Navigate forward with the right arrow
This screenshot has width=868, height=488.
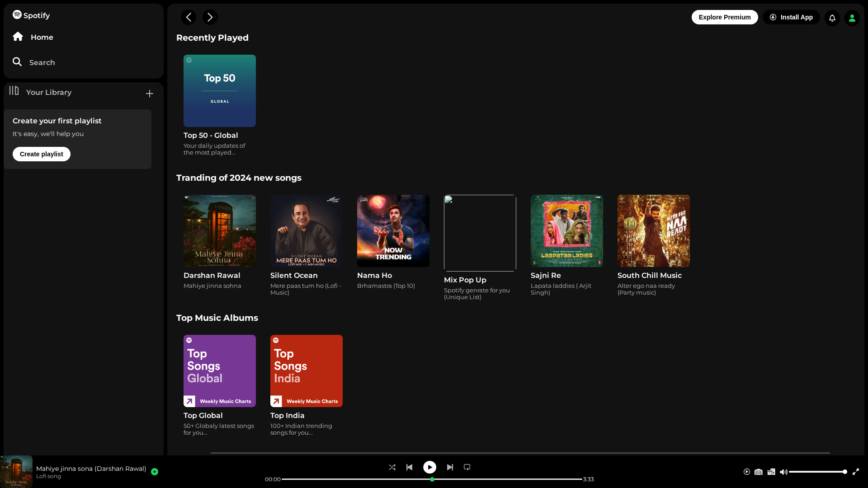coord(210,17)
